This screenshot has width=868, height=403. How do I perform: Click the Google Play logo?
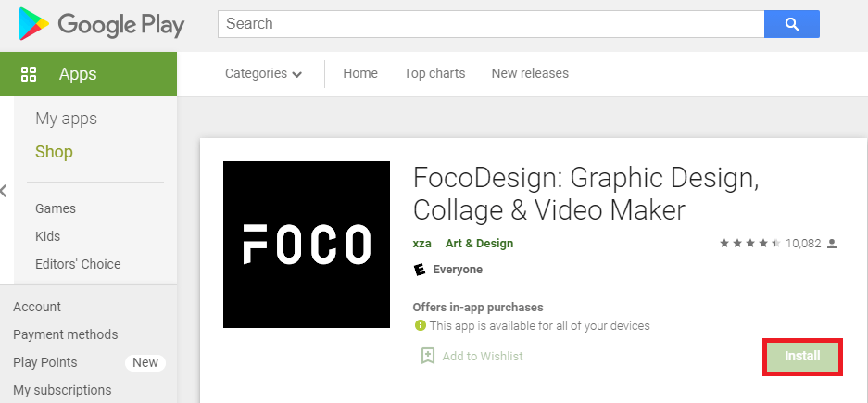click(101, 24)
